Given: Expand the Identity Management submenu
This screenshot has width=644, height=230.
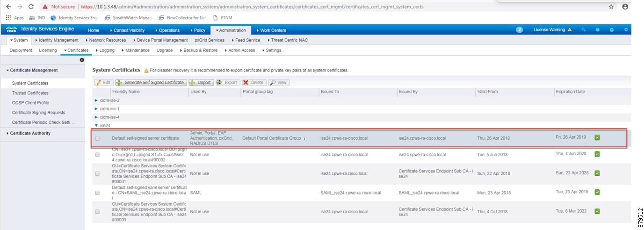Looking at the screenshot, I should (x=57, y=40).
